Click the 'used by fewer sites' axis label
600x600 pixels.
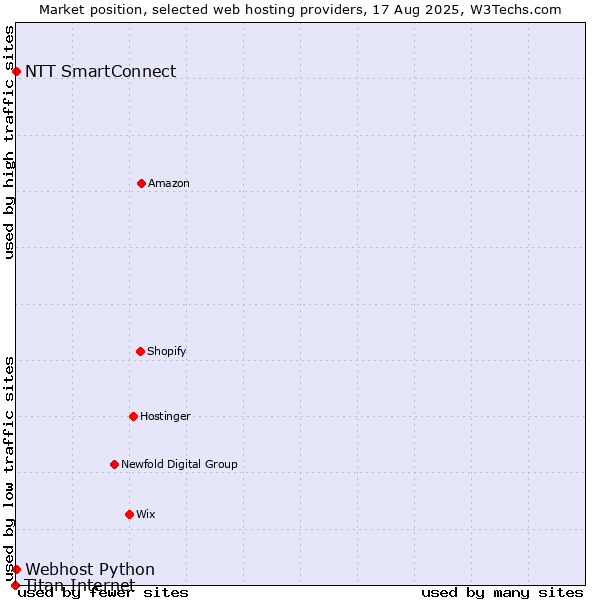103,593
